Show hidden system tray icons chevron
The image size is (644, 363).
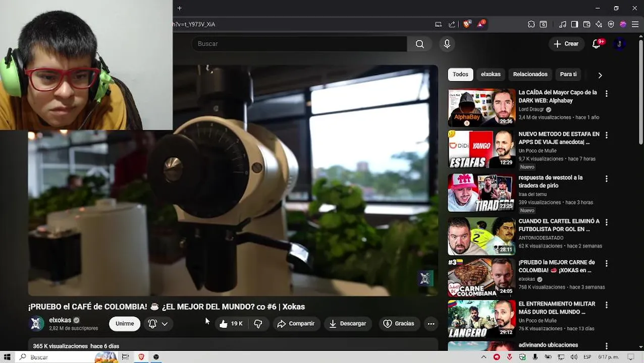484,357
